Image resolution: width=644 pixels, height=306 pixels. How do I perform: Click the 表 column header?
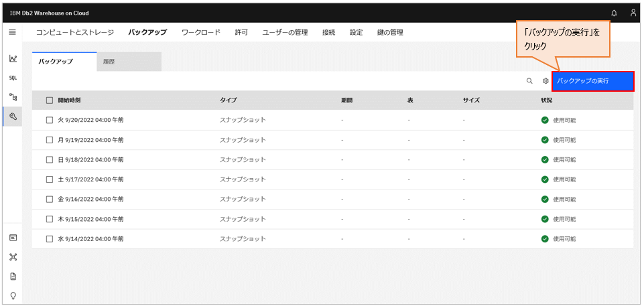[x=410, y=100]
